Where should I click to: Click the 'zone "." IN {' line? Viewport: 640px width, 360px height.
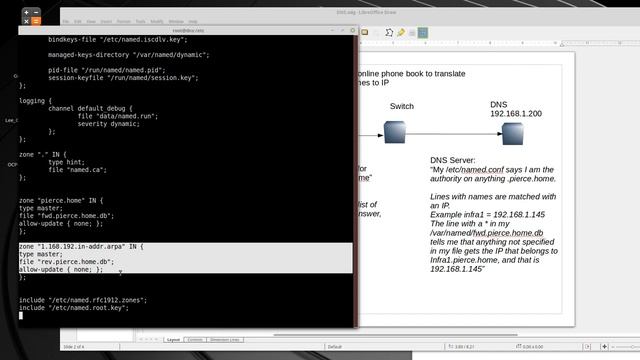43,154
